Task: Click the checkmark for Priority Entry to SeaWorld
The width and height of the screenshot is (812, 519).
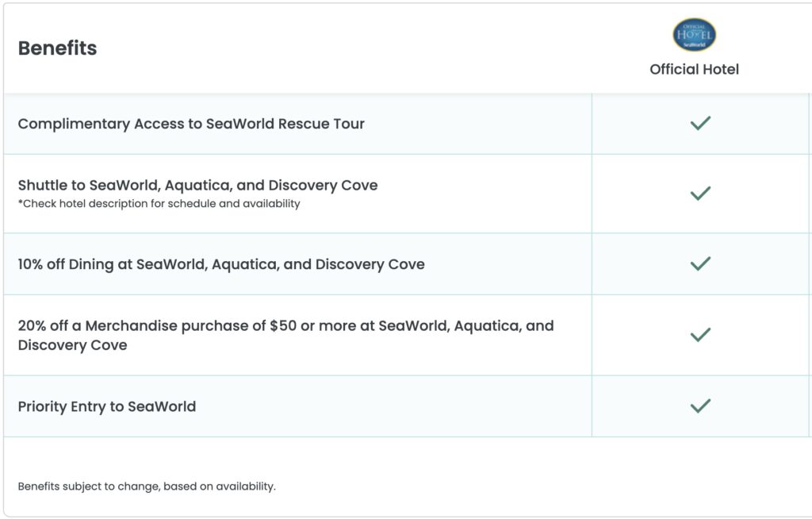Action: point(700,406)
